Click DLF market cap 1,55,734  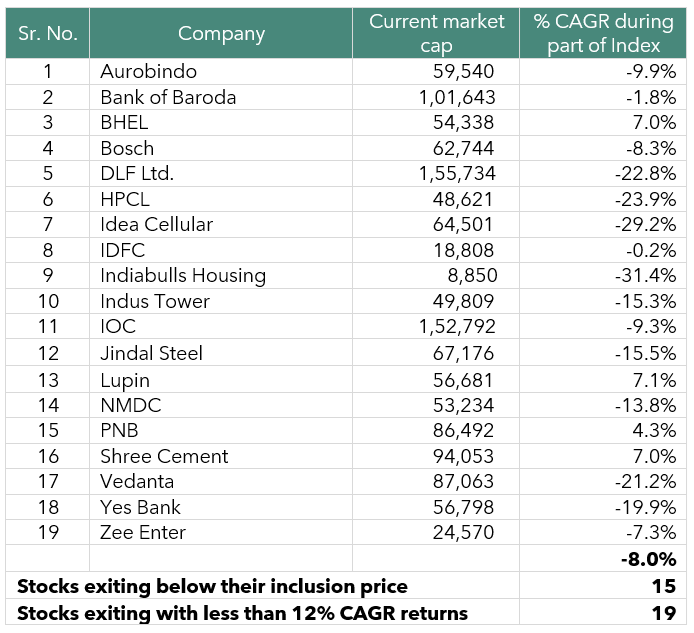[x=457, y=174]
